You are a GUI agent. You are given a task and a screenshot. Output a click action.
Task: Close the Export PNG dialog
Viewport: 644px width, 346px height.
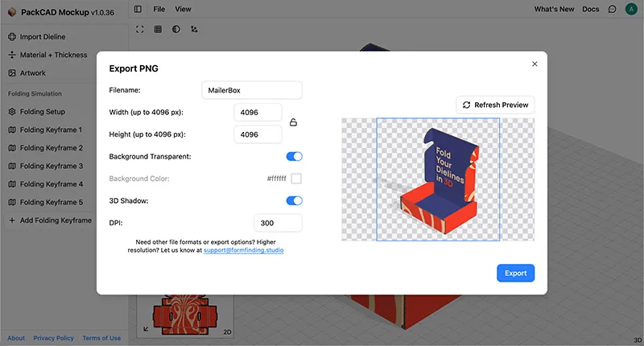point(535,64)
